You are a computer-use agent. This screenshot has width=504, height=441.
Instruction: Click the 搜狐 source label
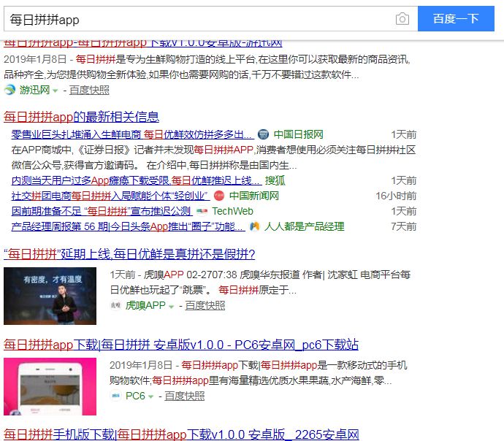click(275, 180)
